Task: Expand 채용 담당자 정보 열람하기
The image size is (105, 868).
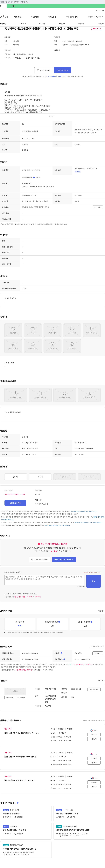Action: click(64, 559)
